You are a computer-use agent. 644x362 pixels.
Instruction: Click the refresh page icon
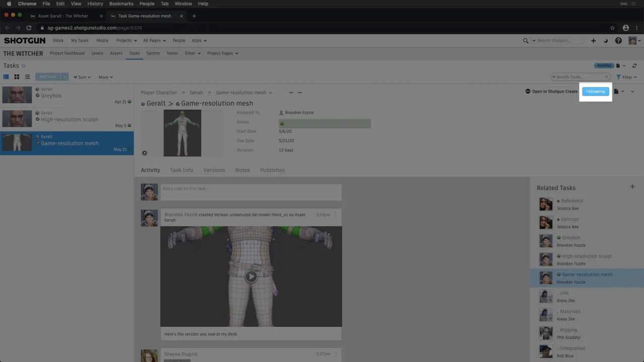[634, 66]
